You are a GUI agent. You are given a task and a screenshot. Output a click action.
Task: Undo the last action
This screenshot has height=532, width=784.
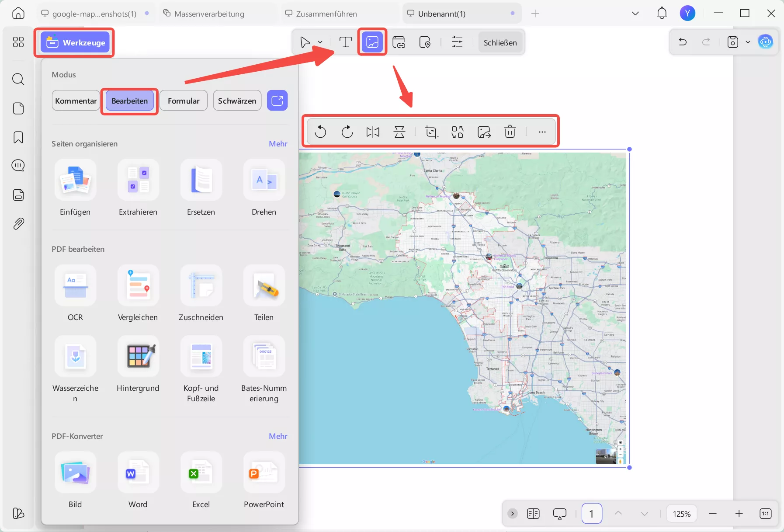[683, 42]
